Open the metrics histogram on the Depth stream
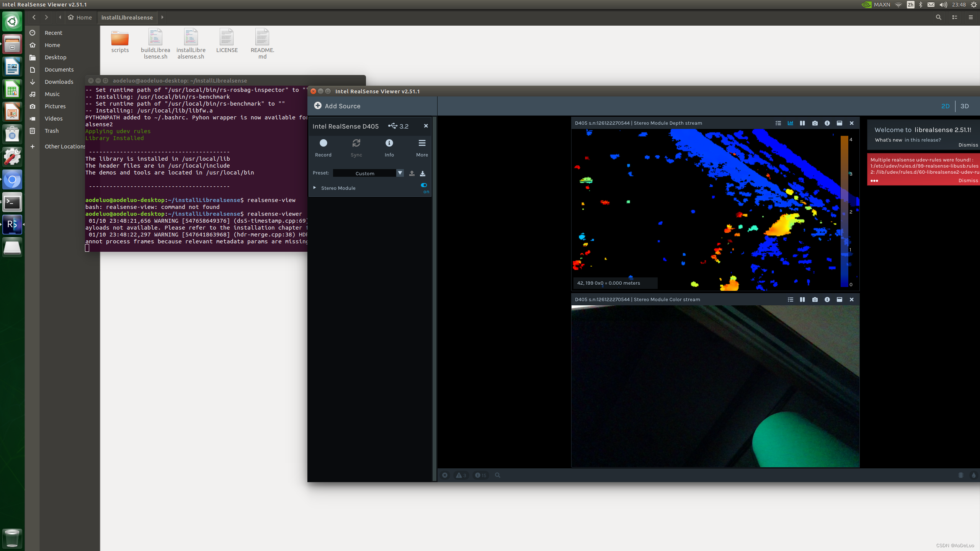 click(790, 123)
